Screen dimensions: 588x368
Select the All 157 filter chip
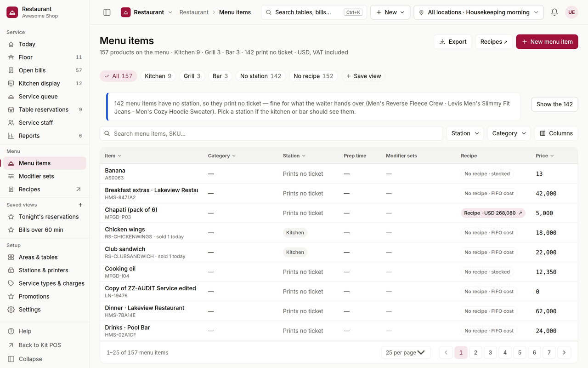[x=119, y=76]
